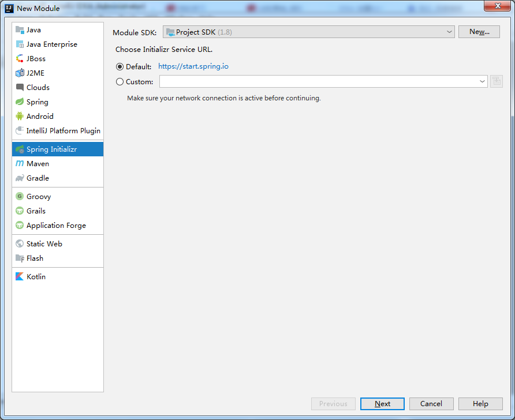Image resolution: width=515 pixels, height=420 pixels.
Task: Pick the Android robot icon
Action: coord(20,116)
